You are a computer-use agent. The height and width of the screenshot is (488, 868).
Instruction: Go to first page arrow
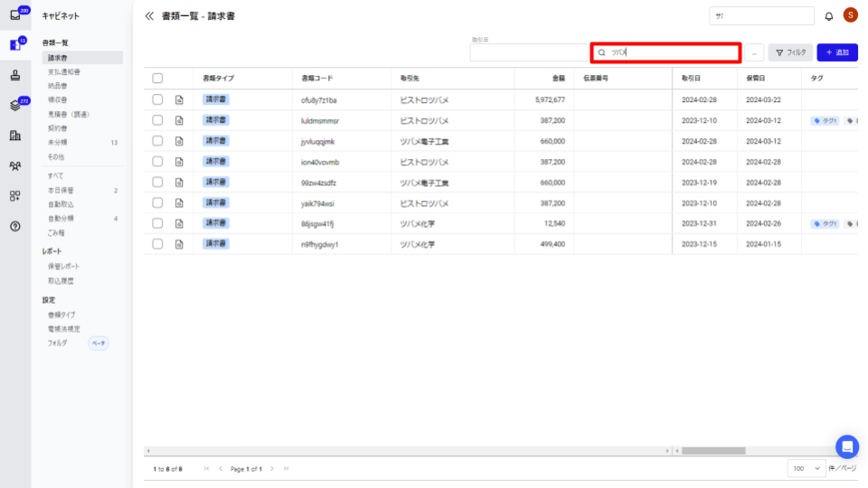[206, 469]
